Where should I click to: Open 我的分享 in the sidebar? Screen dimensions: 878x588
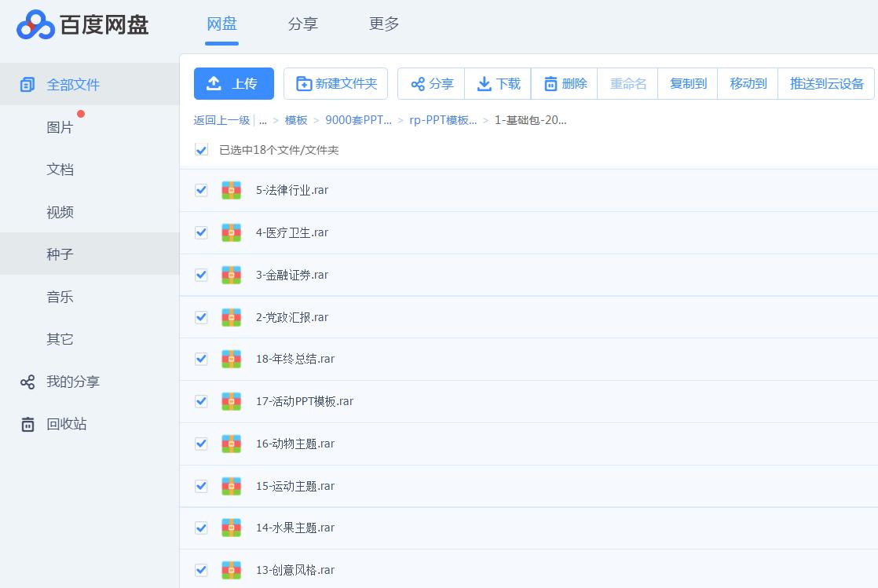[x=72, y=382]
